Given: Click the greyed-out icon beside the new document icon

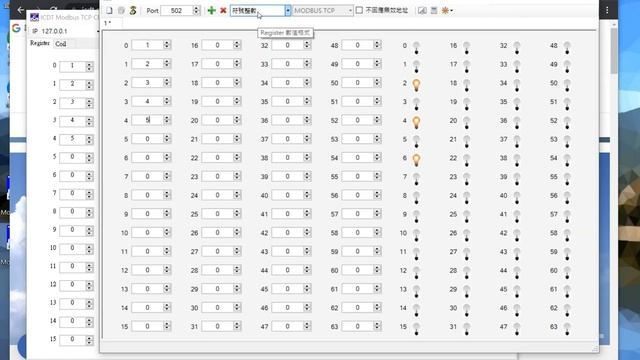Looking at the screenshot, I should click(x=121, y=11).
